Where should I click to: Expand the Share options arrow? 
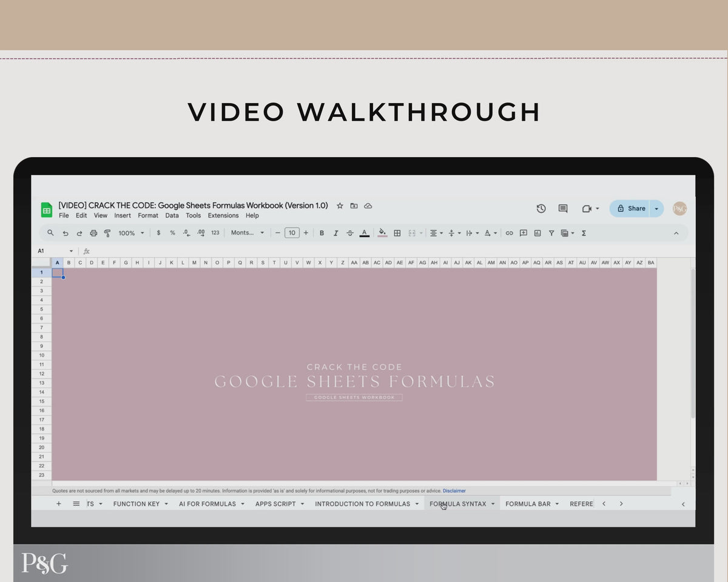[x=656, y=209]
